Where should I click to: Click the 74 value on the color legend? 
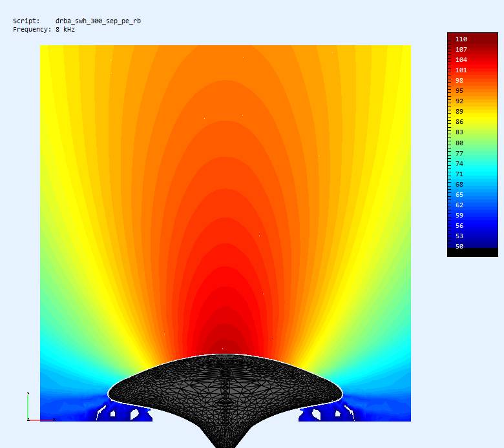point(459,163)
